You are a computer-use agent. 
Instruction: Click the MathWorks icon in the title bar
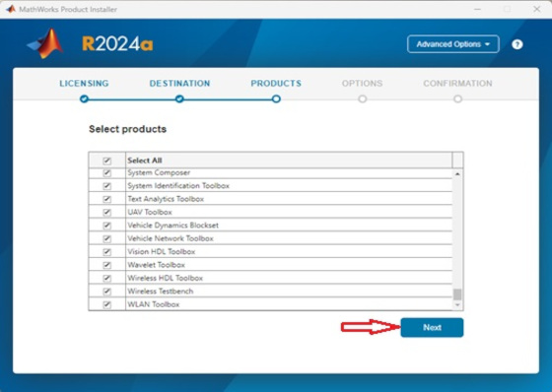11,9
